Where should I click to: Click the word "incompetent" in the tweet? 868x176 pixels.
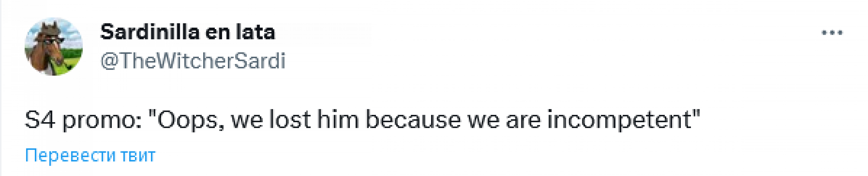click(x=619, y=120)
